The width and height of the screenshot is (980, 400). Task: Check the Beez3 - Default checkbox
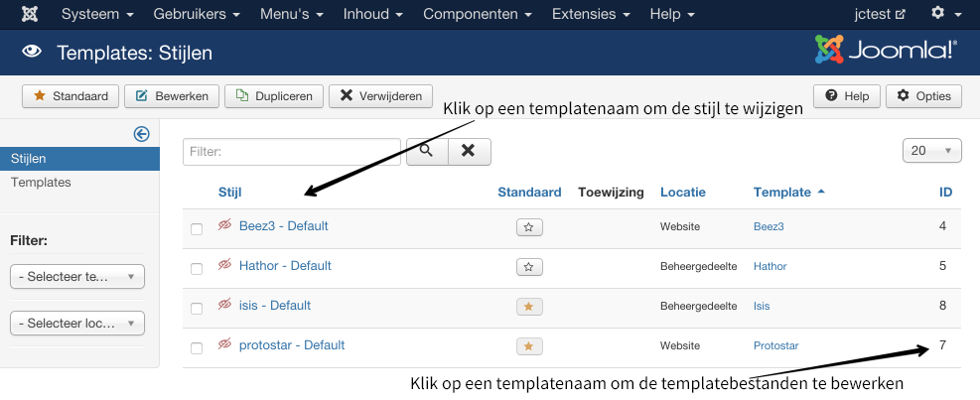[x=197, y=229]
